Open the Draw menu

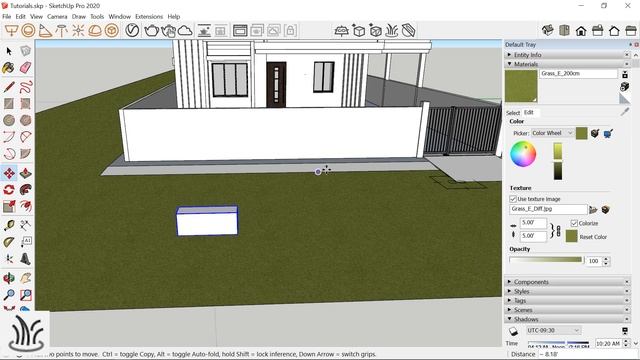coord(79,16)
